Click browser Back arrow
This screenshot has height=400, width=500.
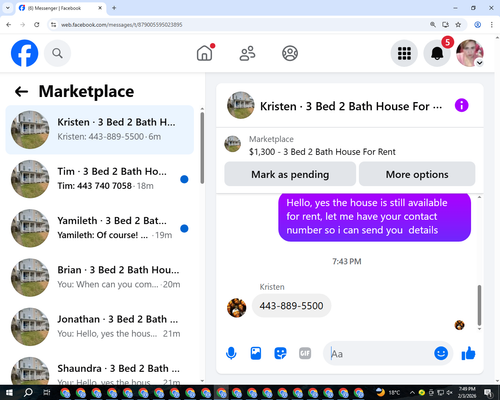coord(9,25)
